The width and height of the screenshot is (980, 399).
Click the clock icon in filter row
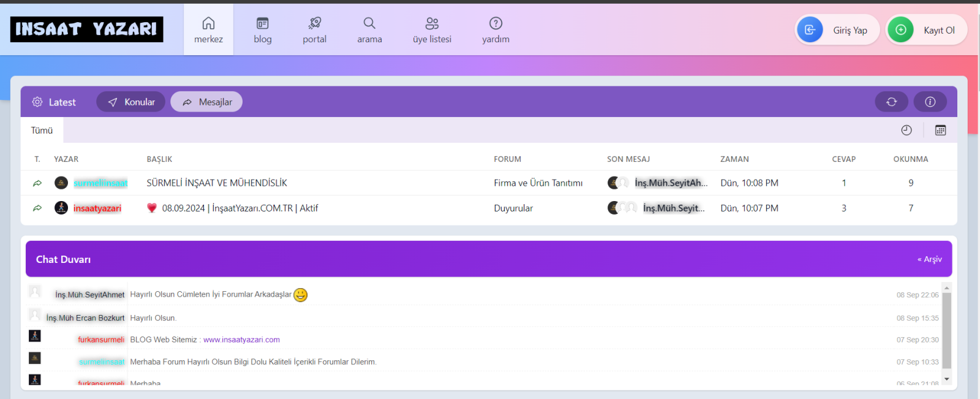coord(907,130)
